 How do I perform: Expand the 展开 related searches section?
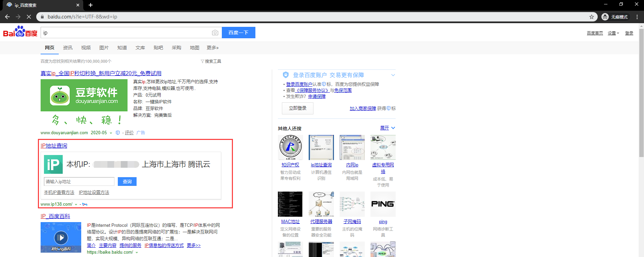click(388, 128)
